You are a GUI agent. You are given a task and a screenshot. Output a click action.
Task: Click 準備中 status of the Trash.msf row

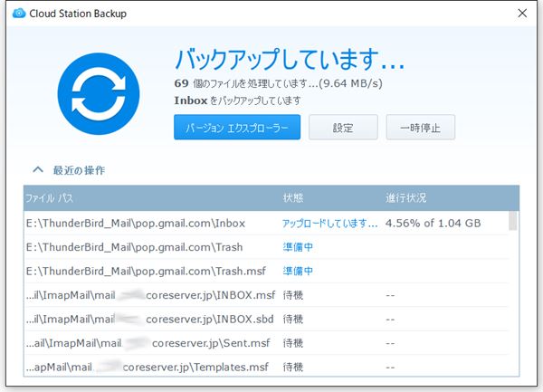[298, 272]
